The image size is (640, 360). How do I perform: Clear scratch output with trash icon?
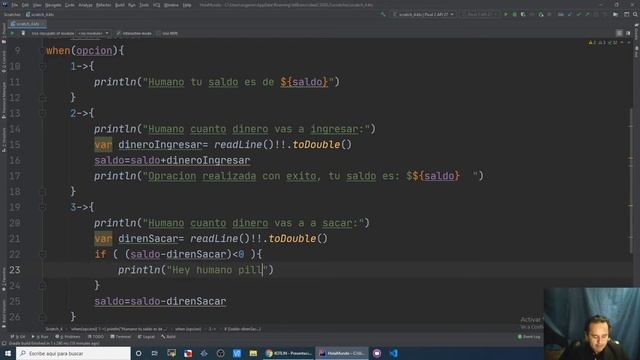coord(23,33)
